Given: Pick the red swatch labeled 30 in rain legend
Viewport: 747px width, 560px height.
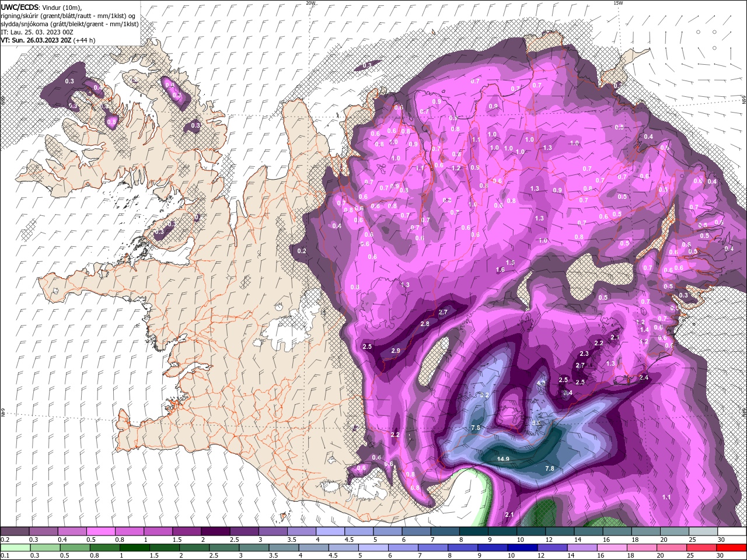Looking at the screenshot, I should [731, 548].
